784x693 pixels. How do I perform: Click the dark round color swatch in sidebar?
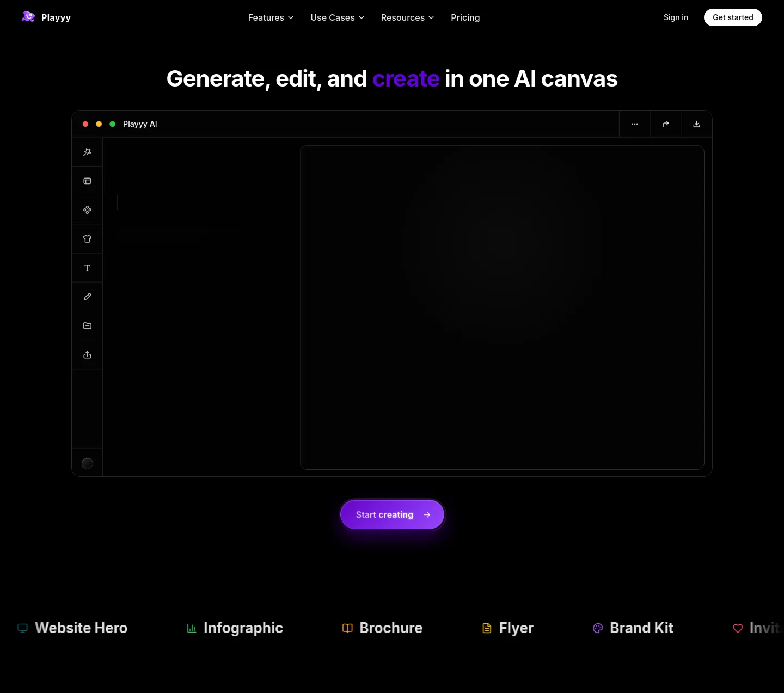coord(87,463)
